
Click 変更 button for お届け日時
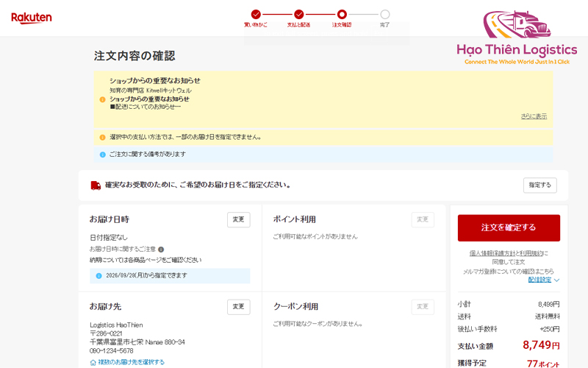[238, 219]
